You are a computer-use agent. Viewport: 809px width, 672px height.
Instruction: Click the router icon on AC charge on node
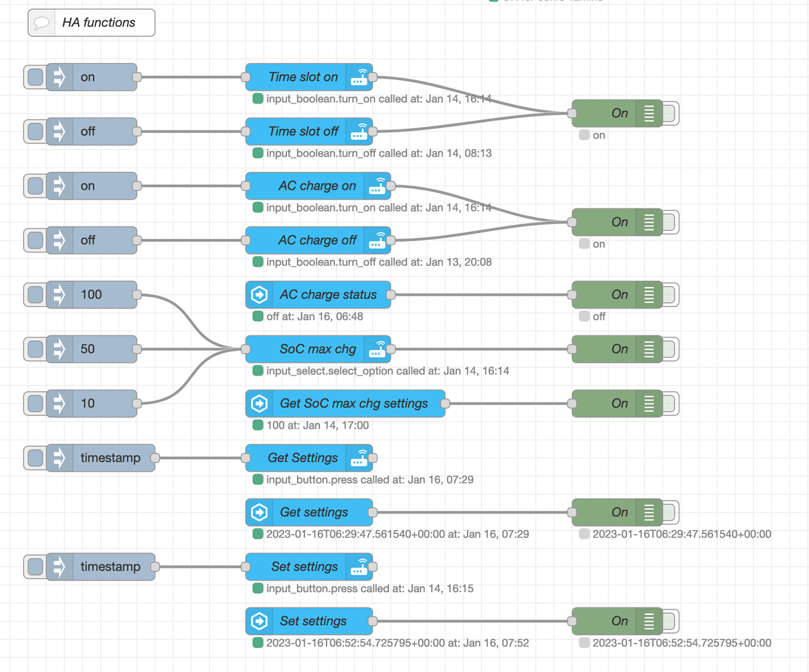point(377,185)
